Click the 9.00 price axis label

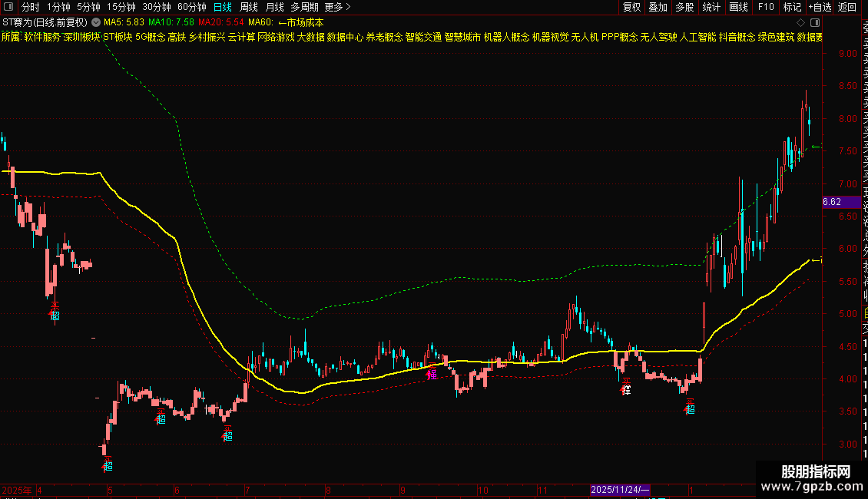[847, 54]
